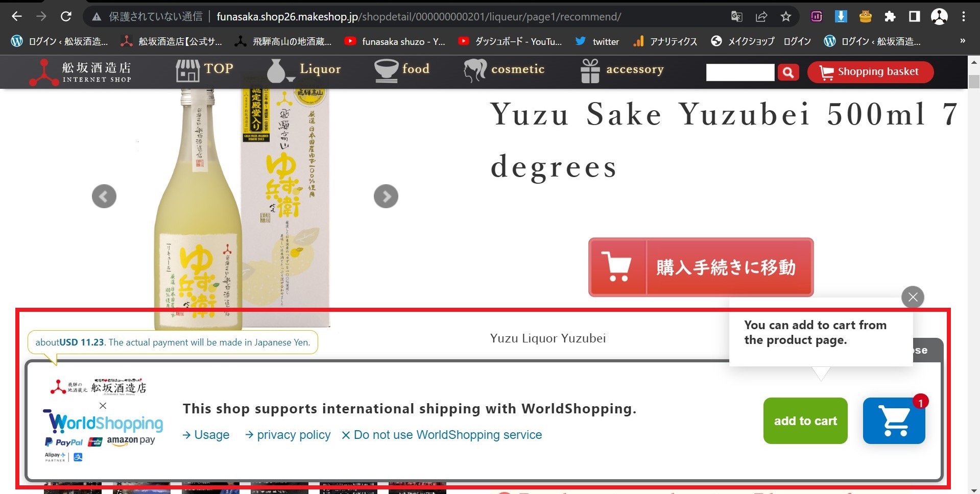
Task: Click the not-secure warning triangle icon
Action: [x=97, y=17]
